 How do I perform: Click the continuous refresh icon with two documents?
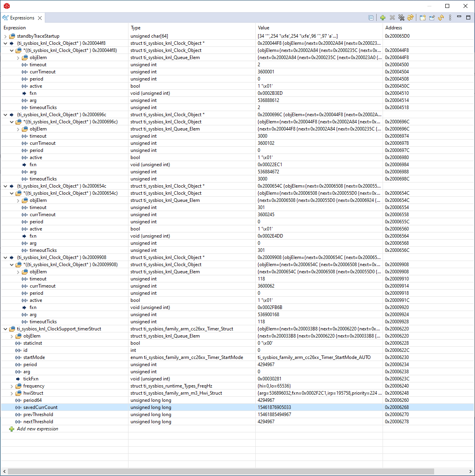[410, 18]
